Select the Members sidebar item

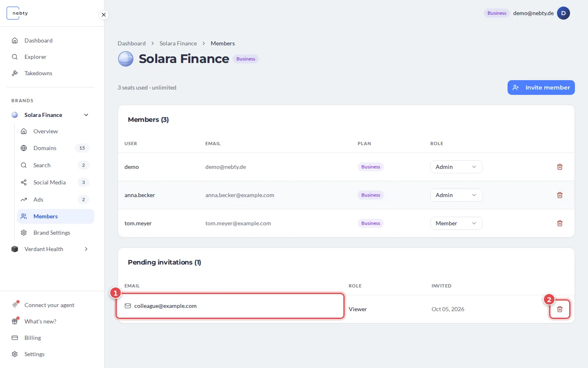click(x=56, y=216)
